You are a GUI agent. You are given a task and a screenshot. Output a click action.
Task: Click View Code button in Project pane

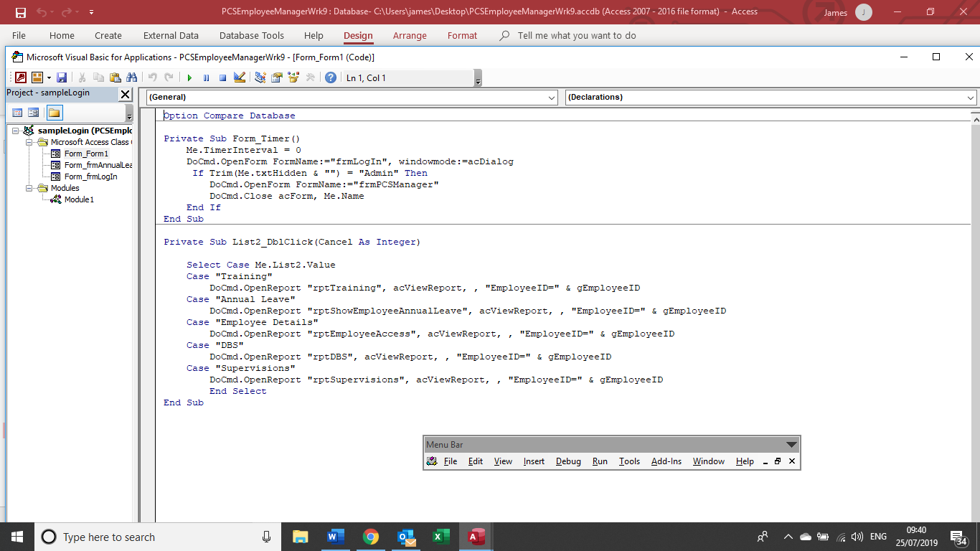(x=17, y=113)
